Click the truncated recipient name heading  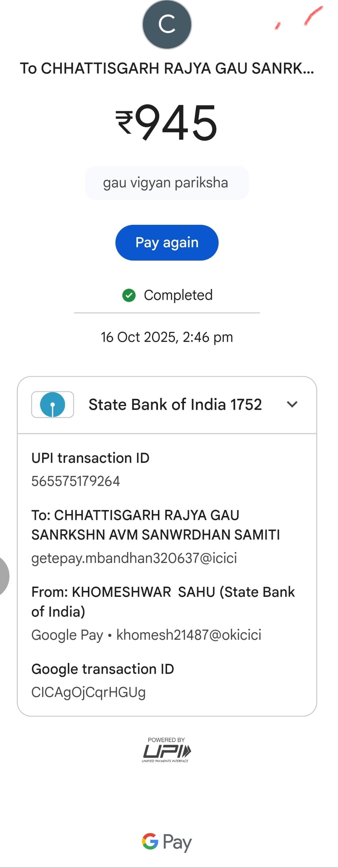tap(167, 68)
